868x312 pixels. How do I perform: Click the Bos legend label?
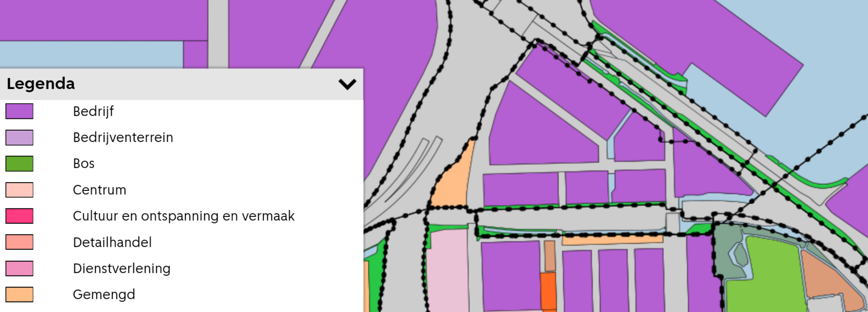tap(84, 164)
